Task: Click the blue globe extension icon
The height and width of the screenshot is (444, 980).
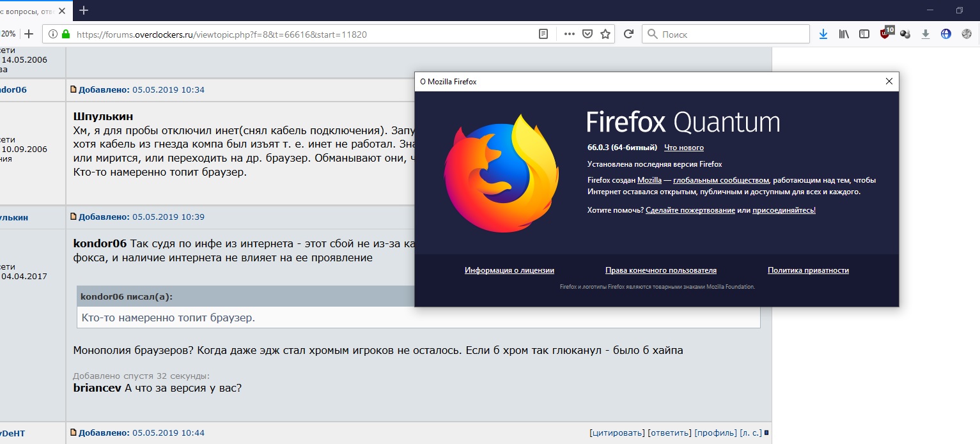Action: [946, 34]
